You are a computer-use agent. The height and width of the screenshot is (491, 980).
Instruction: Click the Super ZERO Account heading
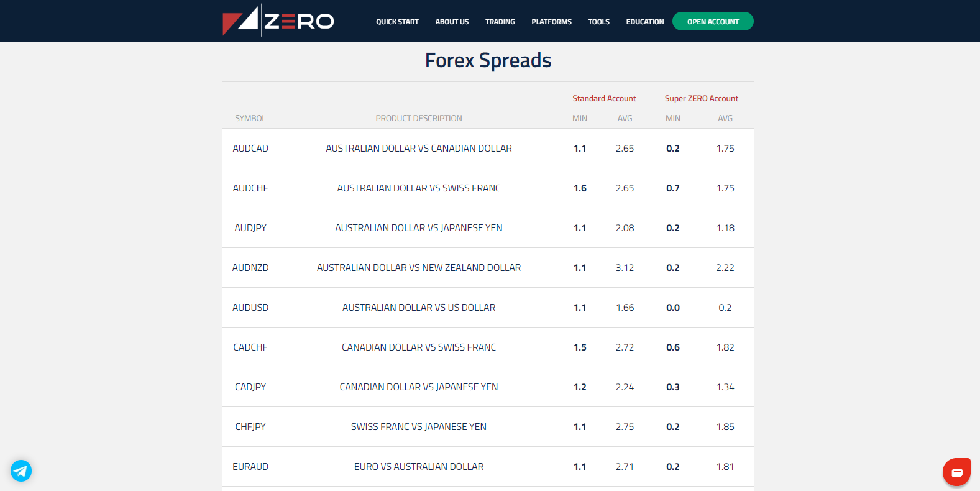pyautogui.click(x=701, y=99)
